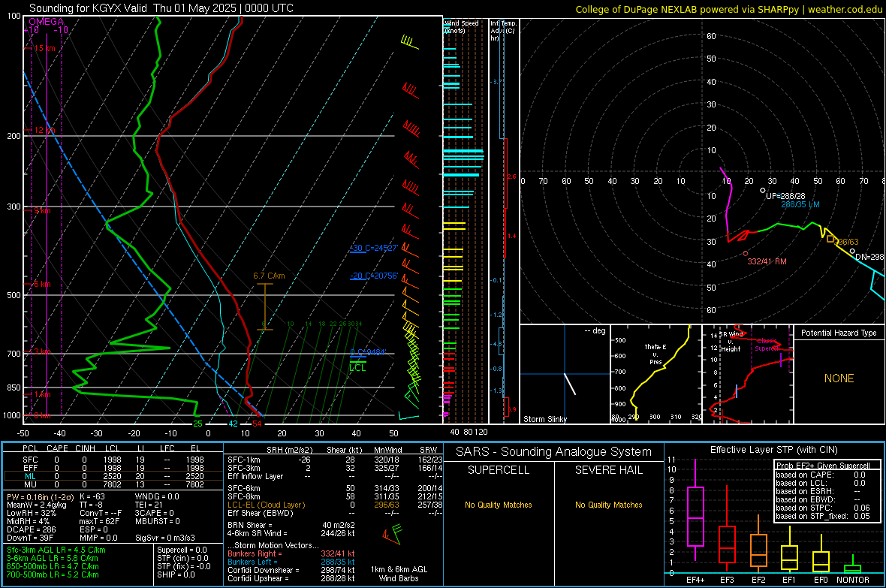Click the SHIP = 0.0 reading
The height and width of the screenshot is (588, 886).
[176, 574]
